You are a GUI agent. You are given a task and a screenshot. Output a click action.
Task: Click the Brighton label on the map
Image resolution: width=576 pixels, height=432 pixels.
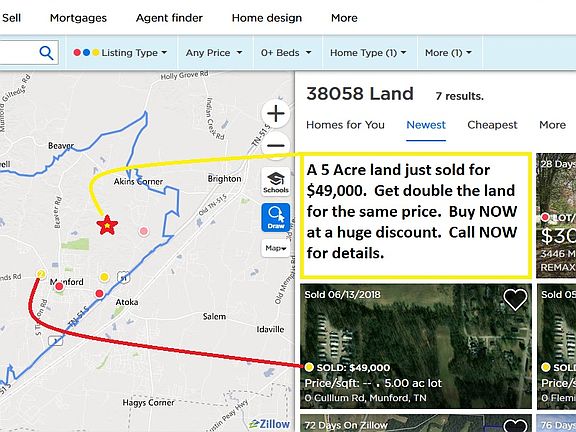(224, 179)
